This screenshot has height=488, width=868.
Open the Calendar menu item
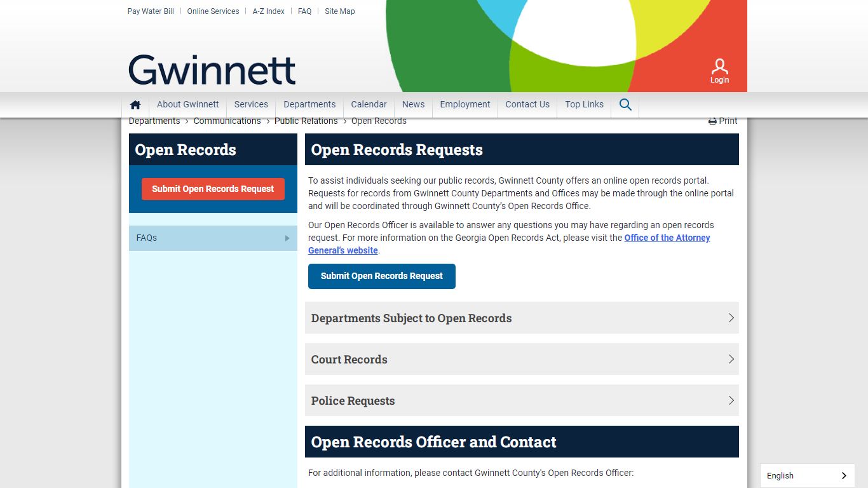pyautogui.click(x=369, y=104)
